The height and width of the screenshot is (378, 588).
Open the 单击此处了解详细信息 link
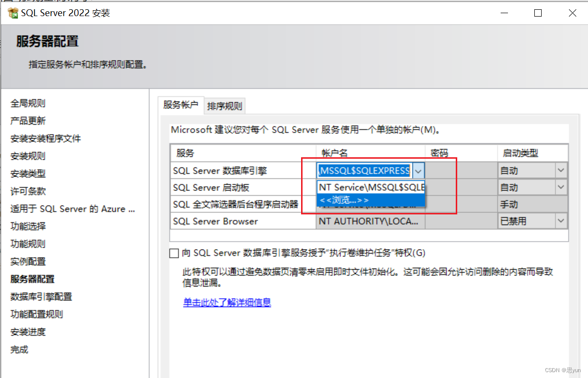(x=227, y=302)
